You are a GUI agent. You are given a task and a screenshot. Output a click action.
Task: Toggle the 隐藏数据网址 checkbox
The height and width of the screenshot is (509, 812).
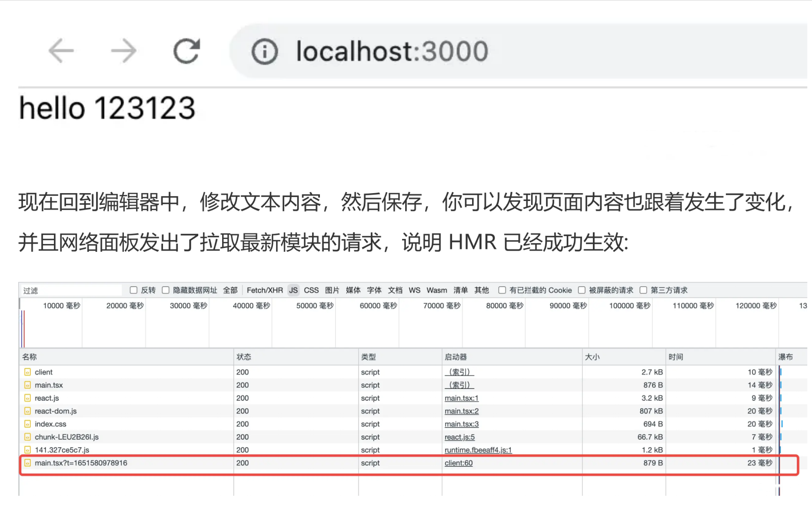pyautogui.click(x=166, y=290)
